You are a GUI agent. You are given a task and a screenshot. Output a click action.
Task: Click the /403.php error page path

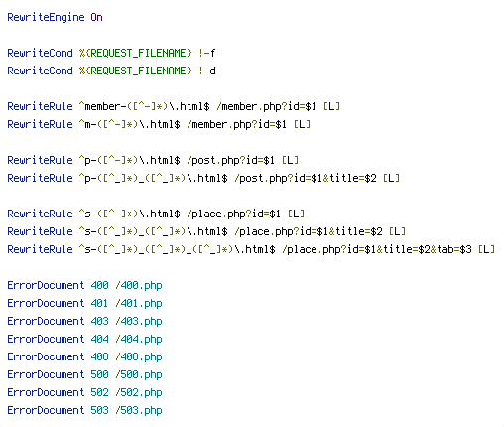point(139,321)
